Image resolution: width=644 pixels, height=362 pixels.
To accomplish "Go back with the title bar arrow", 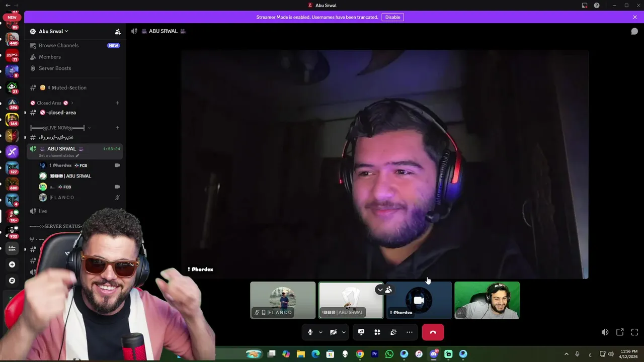I will 7,5.
